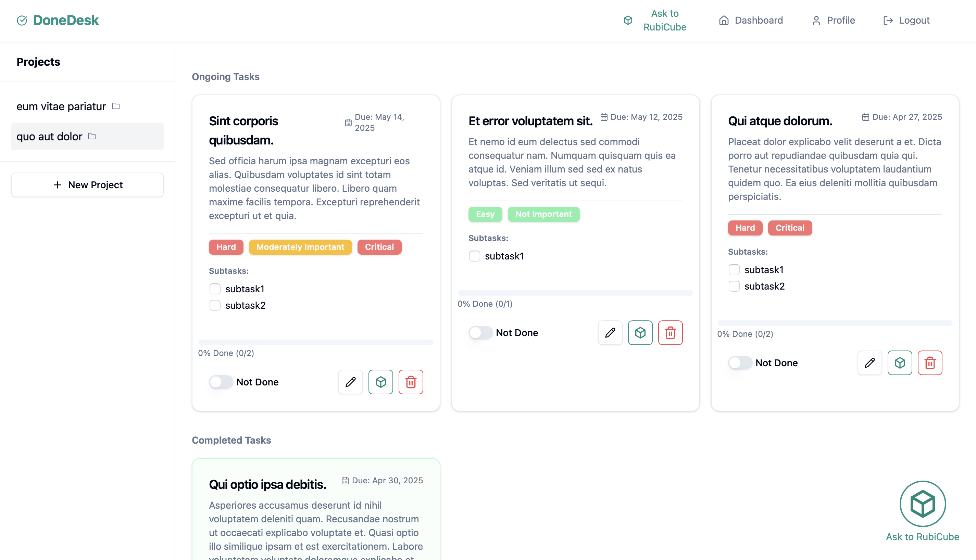This screenshot has height=560, width=976.
Task: Click the Moderately Important tag
Action: [x=300, y=247]
